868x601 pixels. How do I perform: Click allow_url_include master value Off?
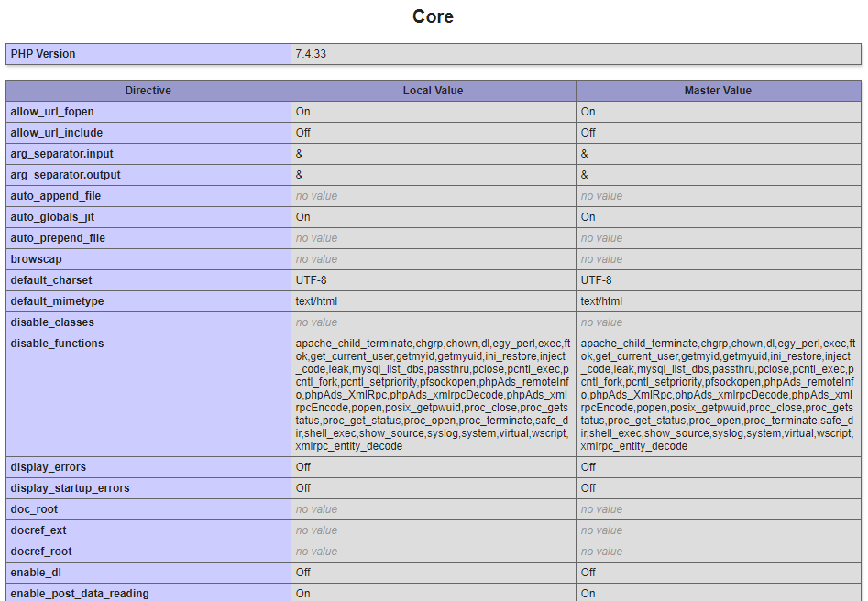(x=588, y=133)
